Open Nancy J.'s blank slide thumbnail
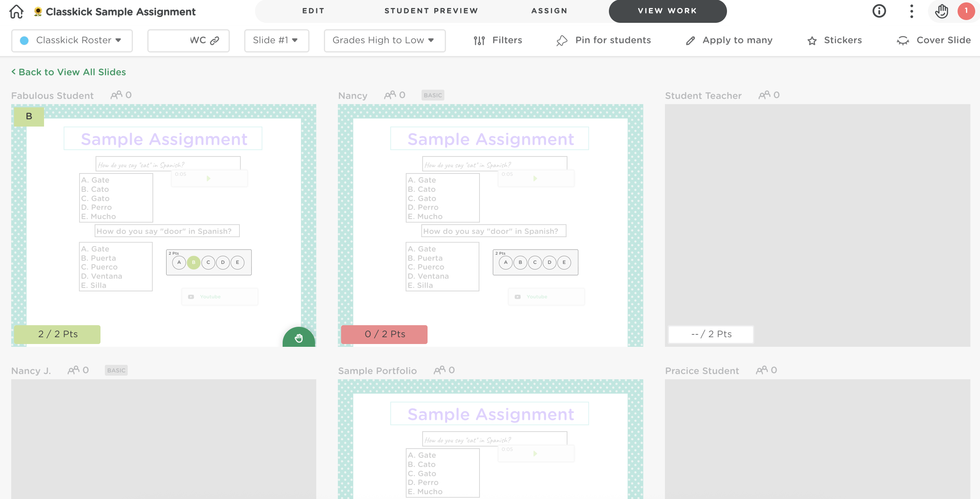Image resolution: width=980 pixels, height=499 pixels. (164, 439)
